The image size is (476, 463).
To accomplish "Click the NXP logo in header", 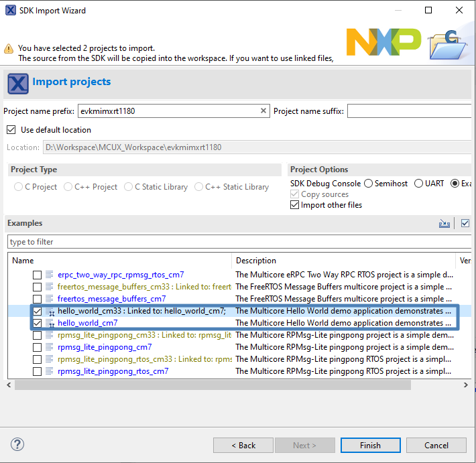I will click(383, 42).
